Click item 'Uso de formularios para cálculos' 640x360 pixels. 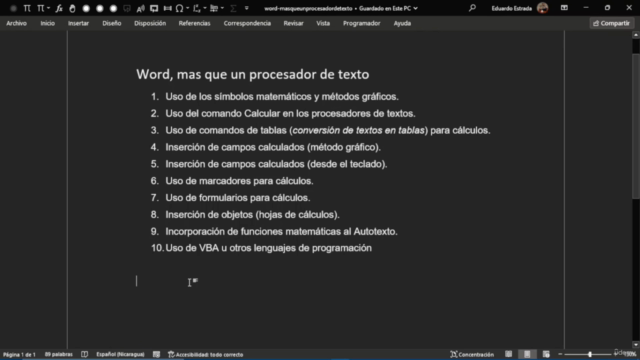(237, 198)
